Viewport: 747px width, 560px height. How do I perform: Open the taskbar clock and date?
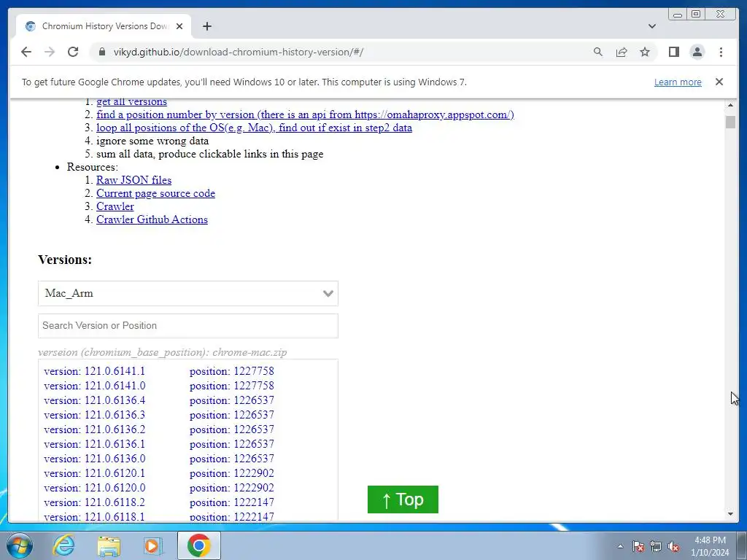coord(710,546)
